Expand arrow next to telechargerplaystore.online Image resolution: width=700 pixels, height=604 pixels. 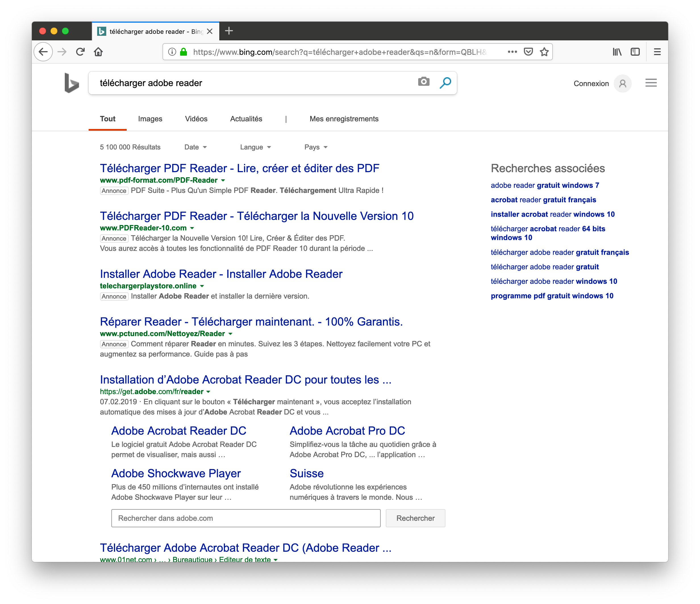tap(202, 286)
